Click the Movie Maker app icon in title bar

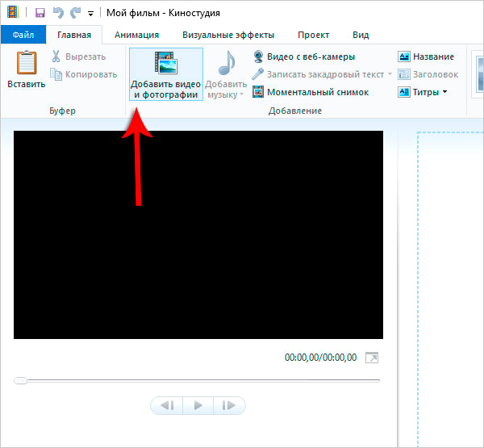pos(13,12)
